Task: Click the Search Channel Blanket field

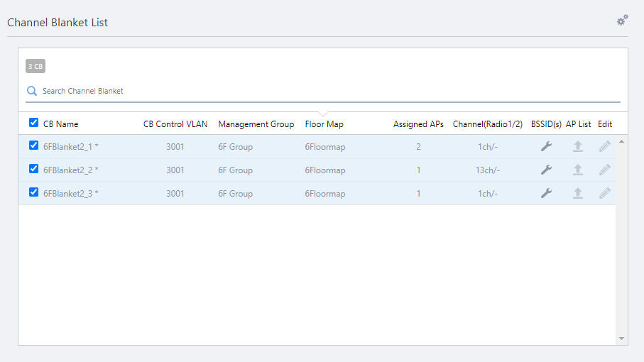Action: click(327, 91)
